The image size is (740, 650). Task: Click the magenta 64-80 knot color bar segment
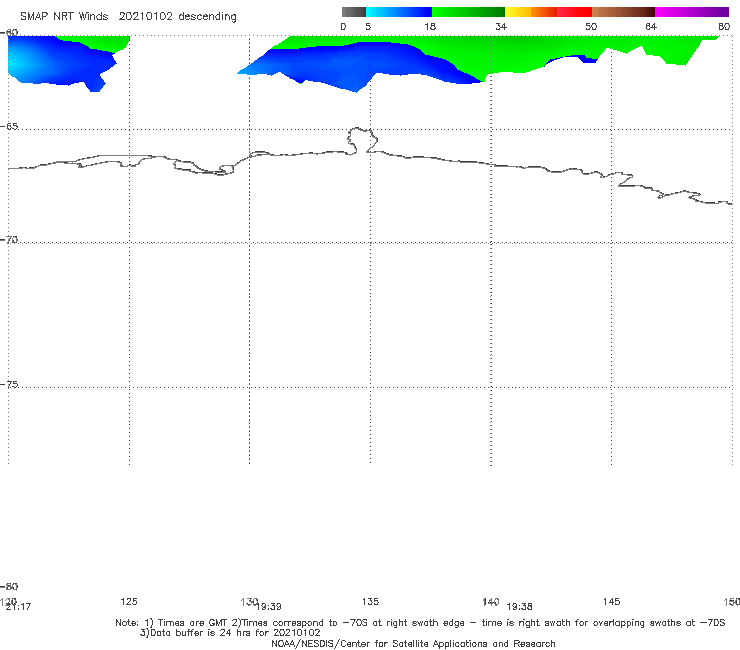coord(692,12)
